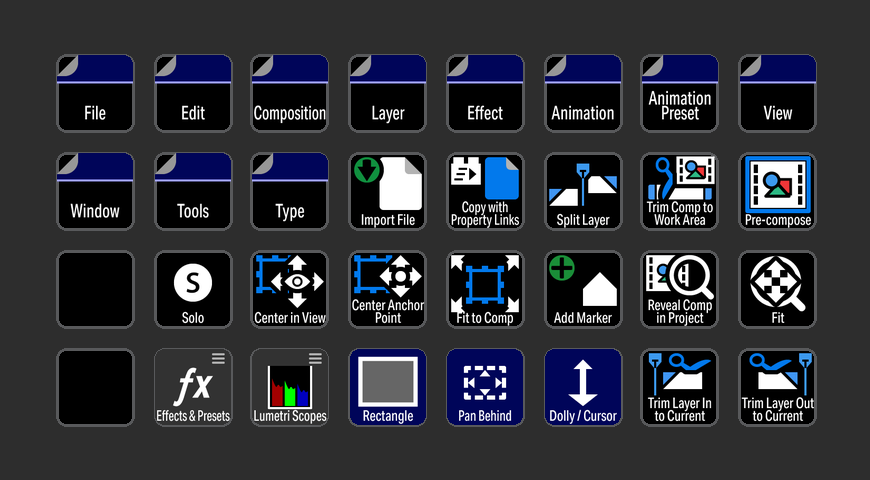Image resolution: width=870 pixels, height=480 pixels.
Task: Click the Center Anchor Point icon
Action: point(387,289)
